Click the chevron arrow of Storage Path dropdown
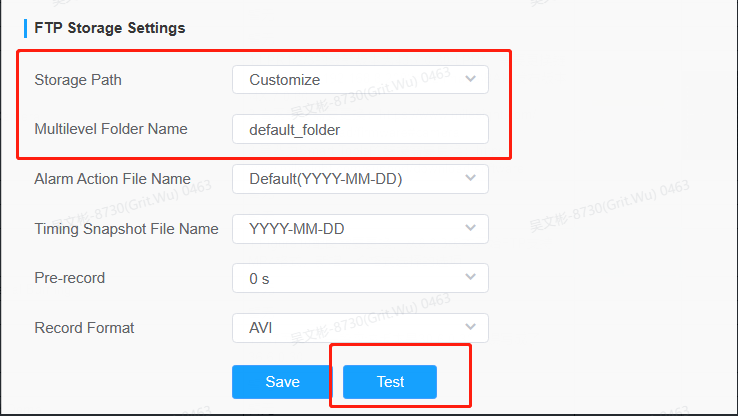Screen dimensions: 738x416 click(470, 79)
